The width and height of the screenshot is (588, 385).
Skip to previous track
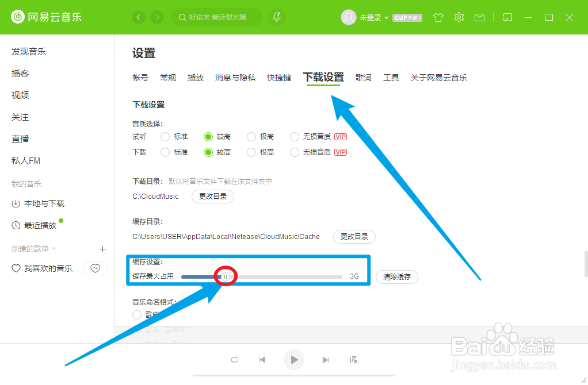[262, 360]
